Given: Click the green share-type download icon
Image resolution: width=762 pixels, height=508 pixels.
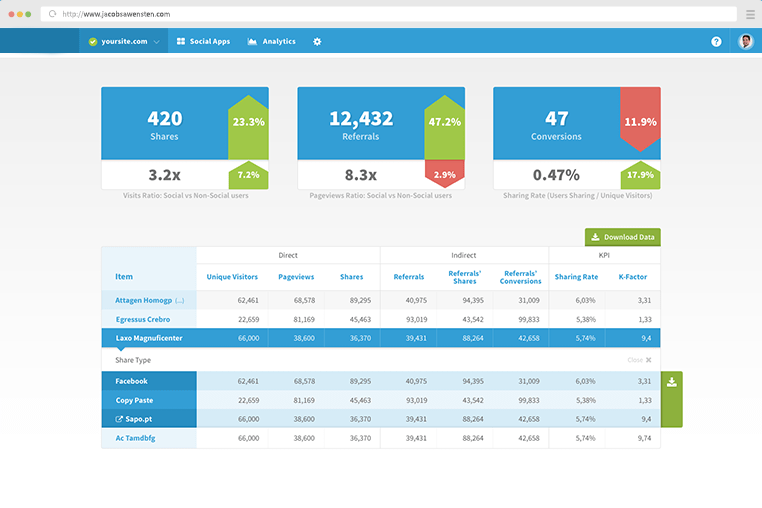Looking at the screenshot, I should pos(672,382).
